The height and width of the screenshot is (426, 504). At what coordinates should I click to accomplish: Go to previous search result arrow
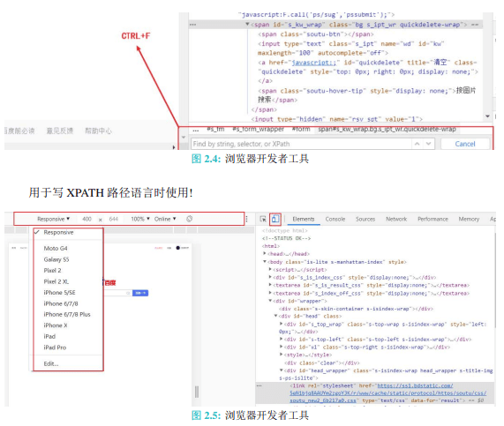(x=417, y=144)
